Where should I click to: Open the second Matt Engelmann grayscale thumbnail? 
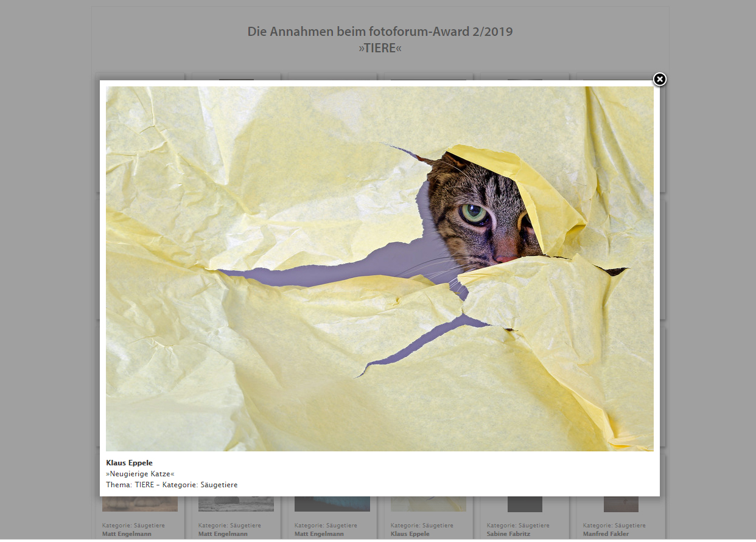tap(236, 504)
